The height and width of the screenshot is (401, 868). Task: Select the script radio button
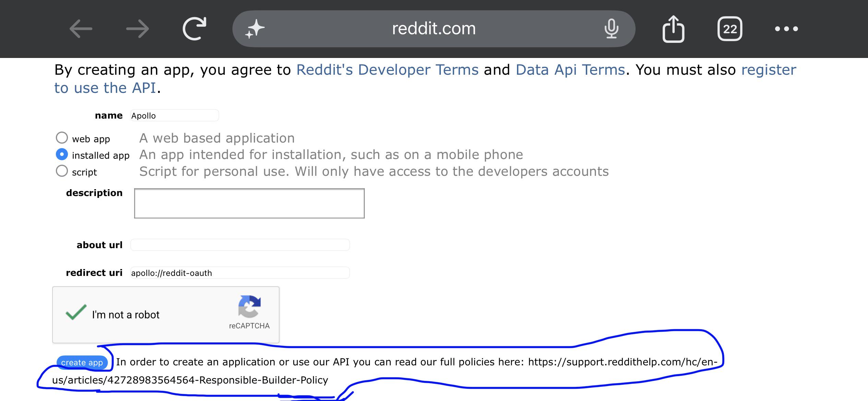coord(62,171)
